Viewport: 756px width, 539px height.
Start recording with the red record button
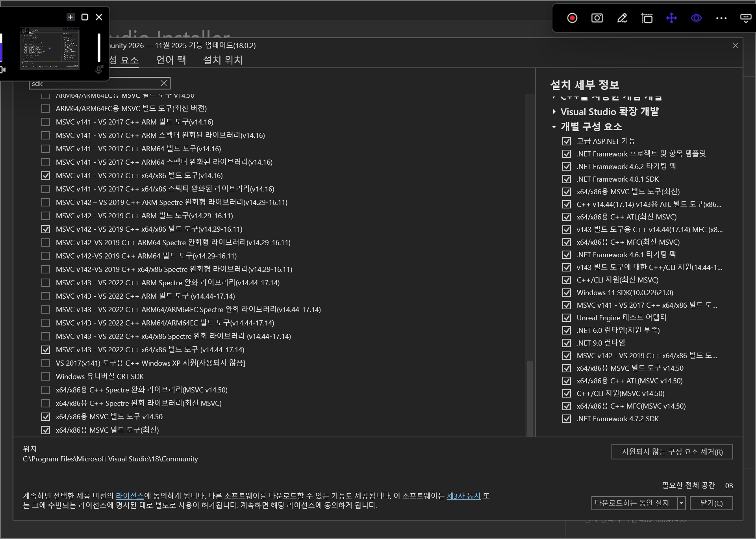click(x=572, y=18)
